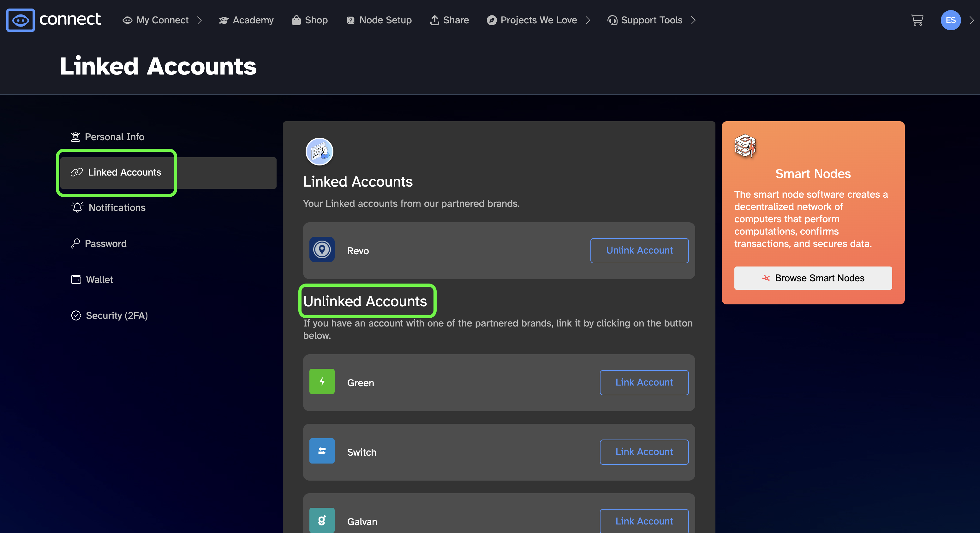This screenshot has height=533, width=980.
Task: Click Browse Smart Nodes button
Action: tap(813, 278)
